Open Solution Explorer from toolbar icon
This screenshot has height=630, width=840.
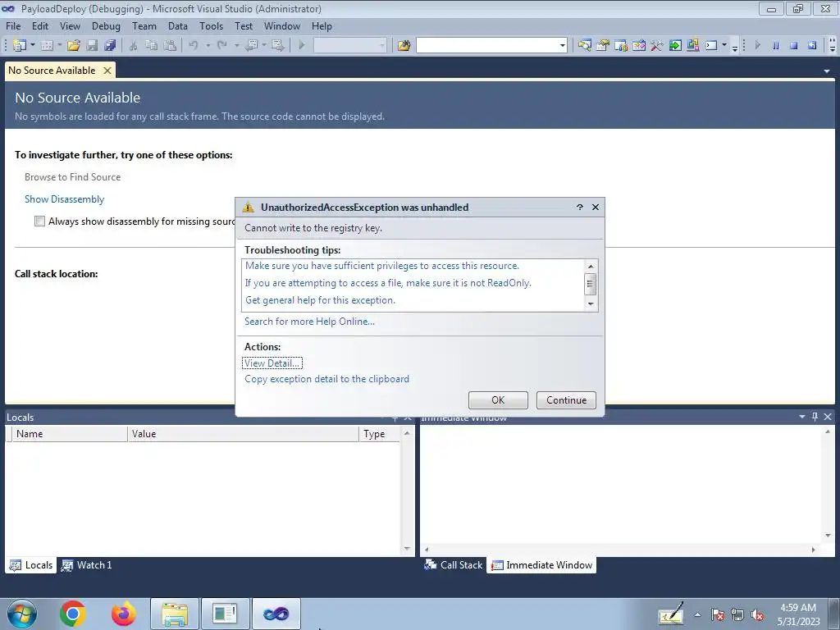click(584, 46)
